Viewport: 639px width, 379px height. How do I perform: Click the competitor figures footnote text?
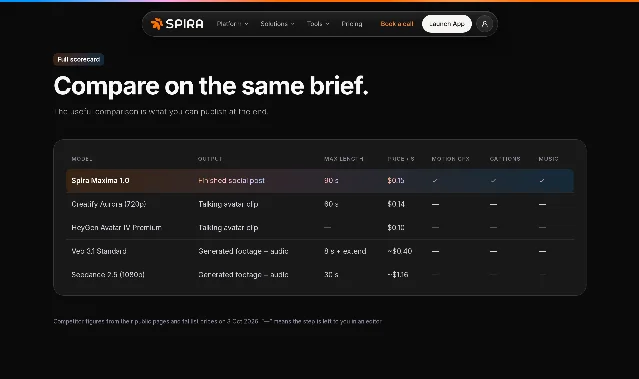click(x=218, y=322)
